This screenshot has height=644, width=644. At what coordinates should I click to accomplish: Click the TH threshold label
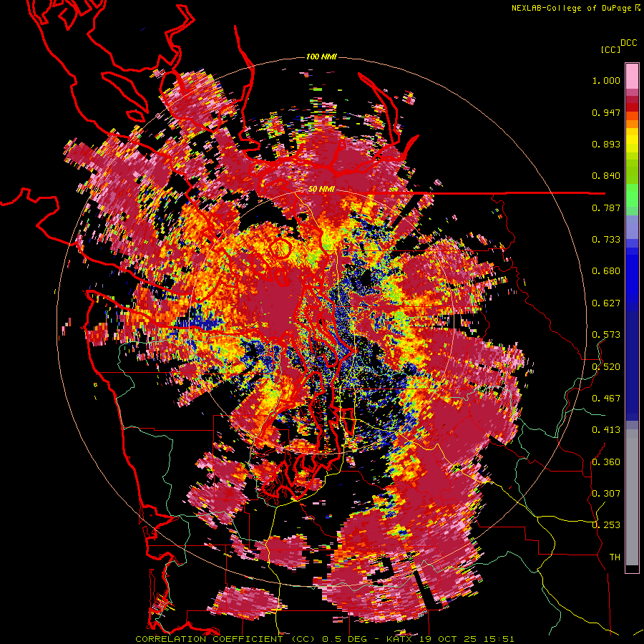pos(615,557)
